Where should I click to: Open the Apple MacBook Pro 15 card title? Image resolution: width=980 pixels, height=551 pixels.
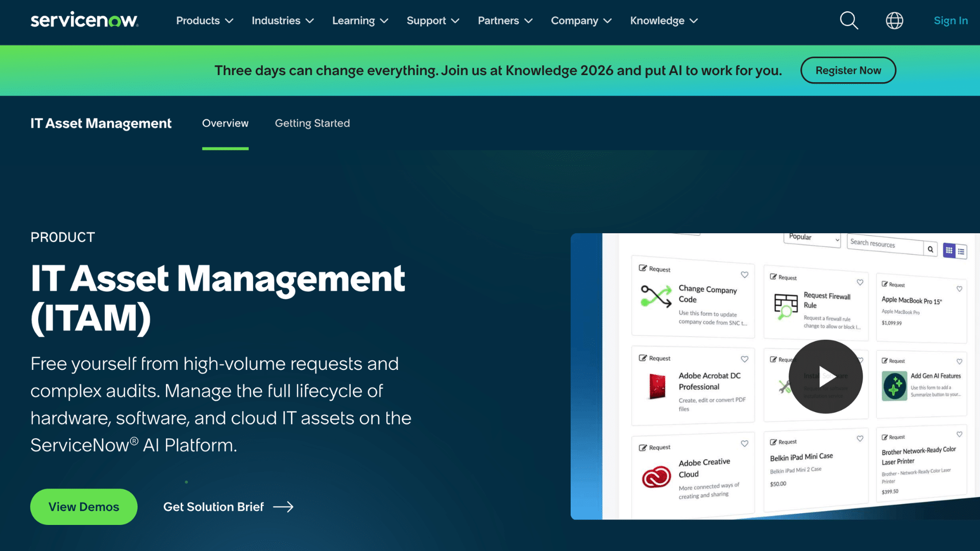(912, 300)
